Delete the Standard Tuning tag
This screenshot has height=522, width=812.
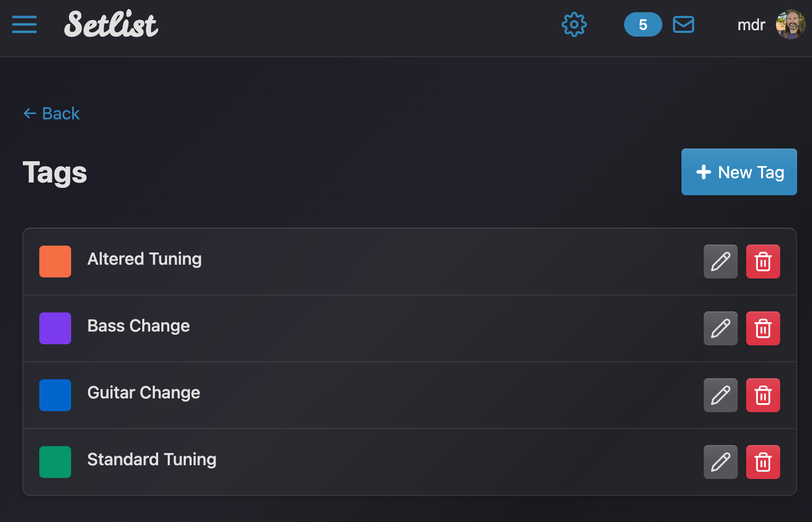(x=763, y=462)
